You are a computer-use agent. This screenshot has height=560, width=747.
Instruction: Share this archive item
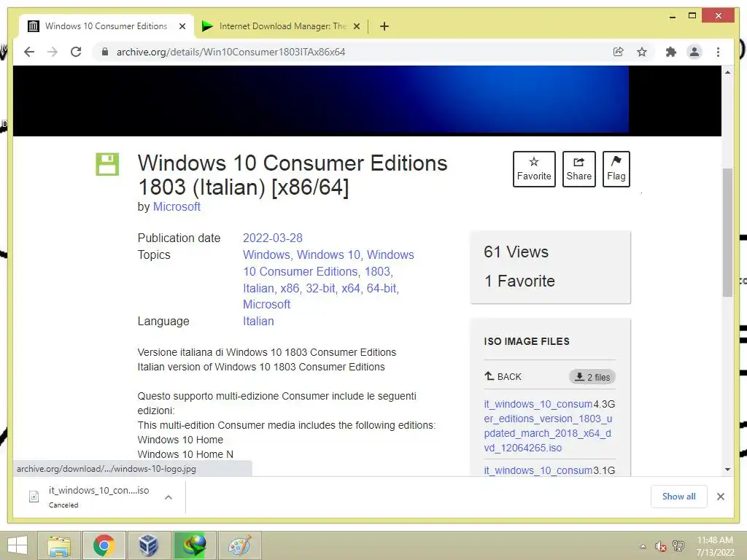tap(578, 169)
